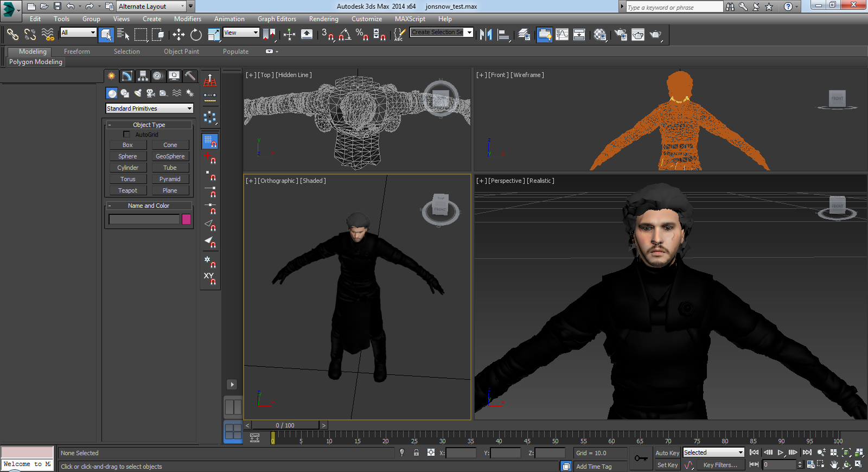Open the Rendering menu
The width and height of the screenshot is (868, 472).
[324, 19]
